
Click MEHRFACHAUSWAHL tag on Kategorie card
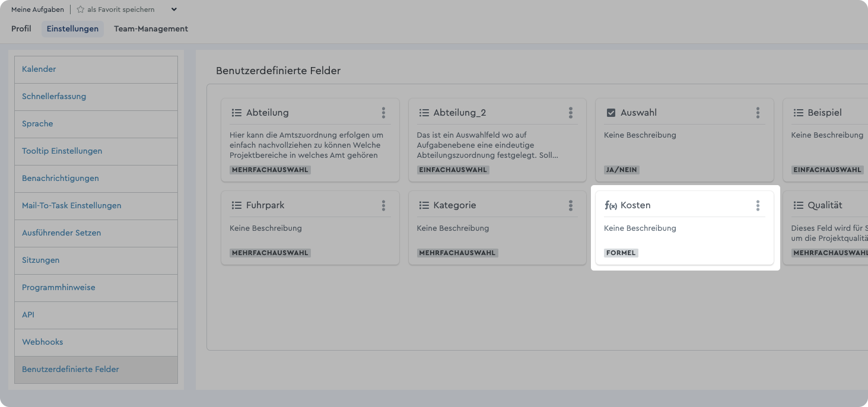(x=457, y=253)
